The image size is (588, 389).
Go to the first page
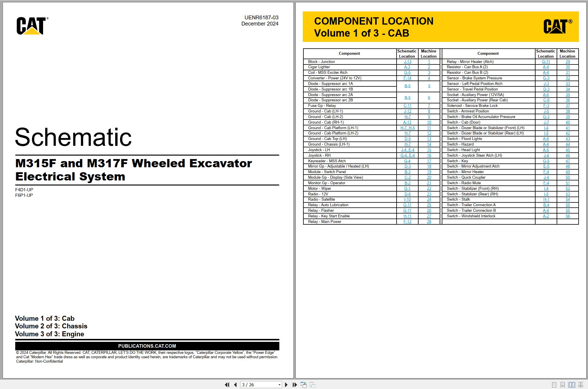(x=227, y=385)
